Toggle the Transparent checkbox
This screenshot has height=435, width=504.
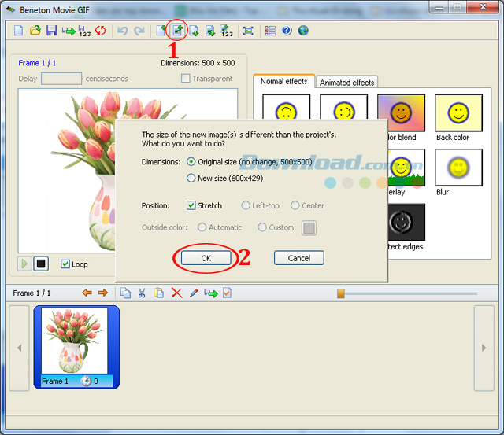click(186, 79)
